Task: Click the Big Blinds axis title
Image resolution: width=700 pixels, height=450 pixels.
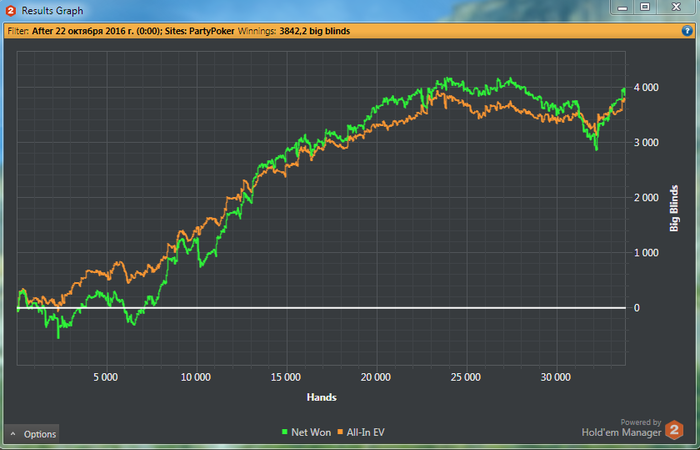Action: tap(674, 208)
